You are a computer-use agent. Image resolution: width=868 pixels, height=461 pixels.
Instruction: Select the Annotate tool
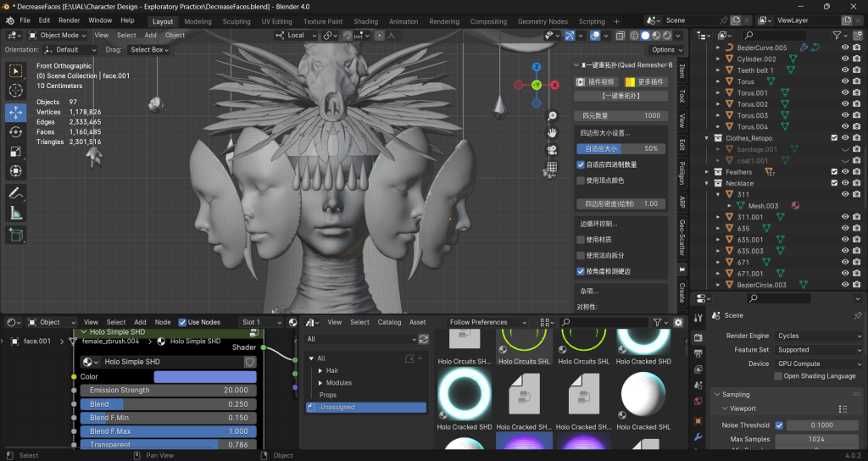pos(15,193)
